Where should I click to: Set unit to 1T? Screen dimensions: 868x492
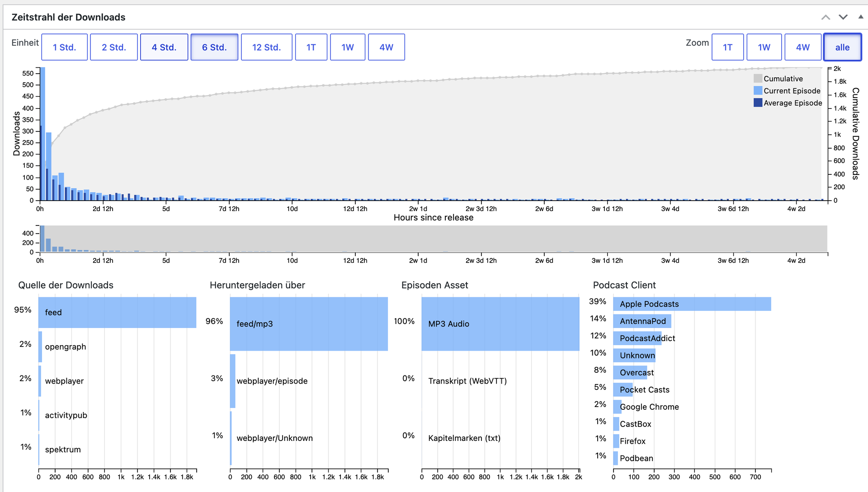click(311, 47)
